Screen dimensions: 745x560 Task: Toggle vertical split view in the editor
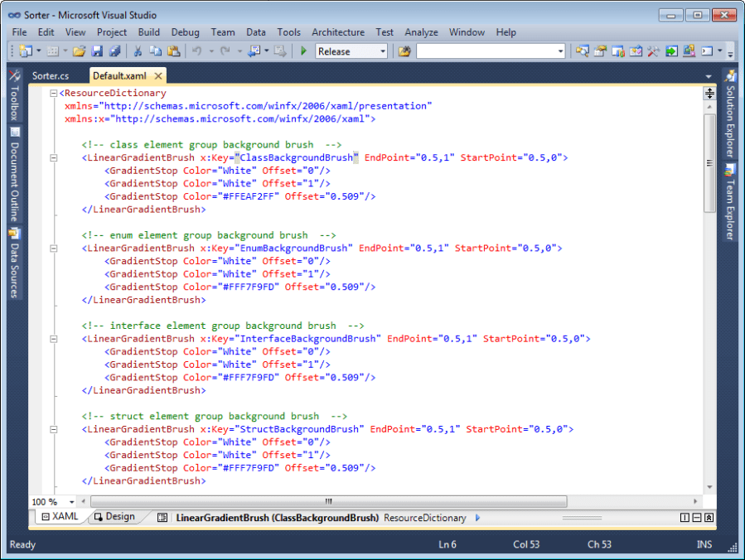(x=685, y=517)
